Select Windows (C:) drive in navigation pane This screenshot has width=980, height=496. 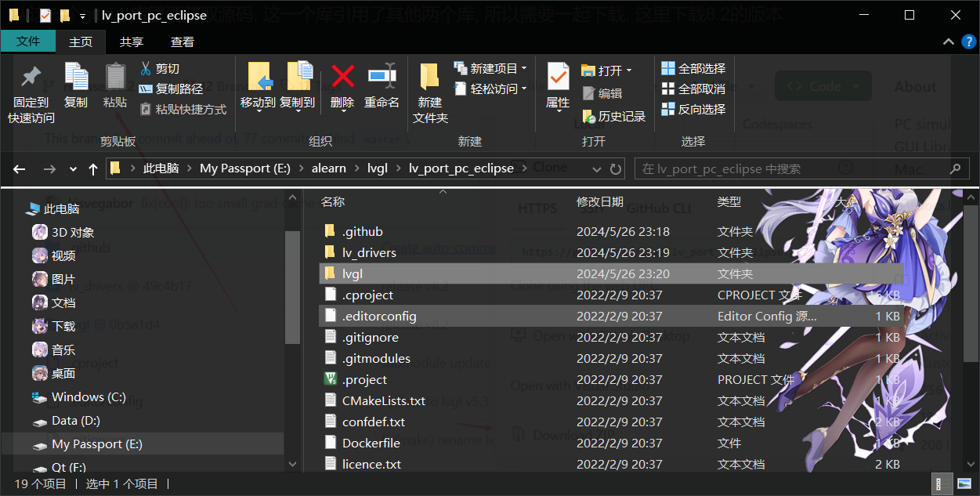point(89,397)
